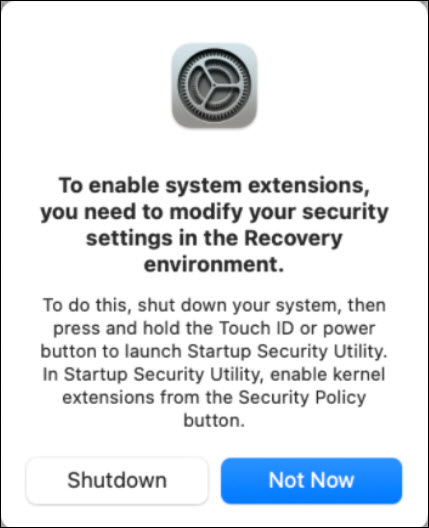Viewport: 429px width, 528px height.
Task: Choose the blue Not Now button
Action: pos(311,480)
